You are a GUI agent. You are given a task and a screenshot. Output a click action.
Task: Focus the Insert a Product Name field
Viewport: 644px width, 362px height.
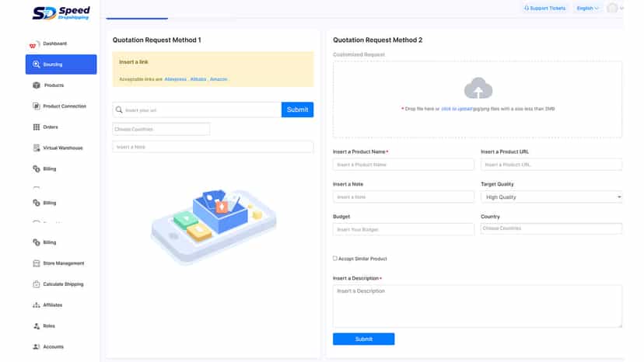point(404,165)
